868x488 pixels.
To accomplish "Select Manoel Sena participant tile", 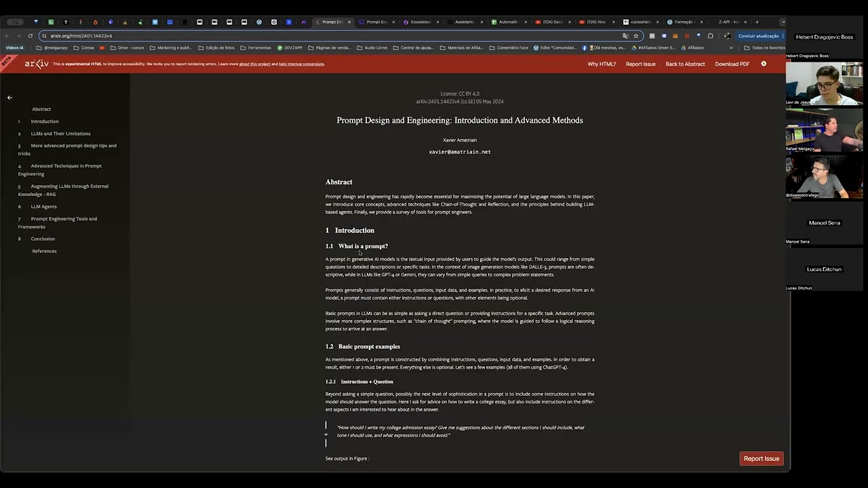I will point(824,223).
